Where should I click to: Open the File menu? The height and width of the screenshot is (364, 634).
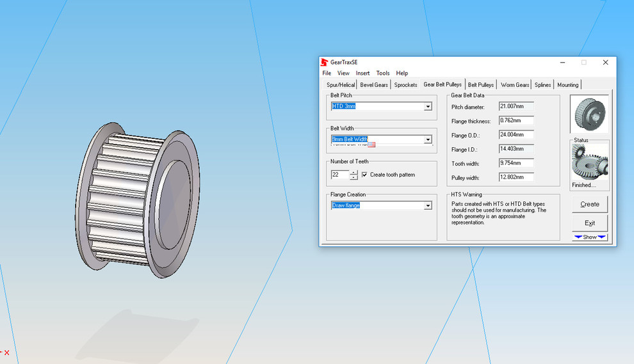(327, 73)
